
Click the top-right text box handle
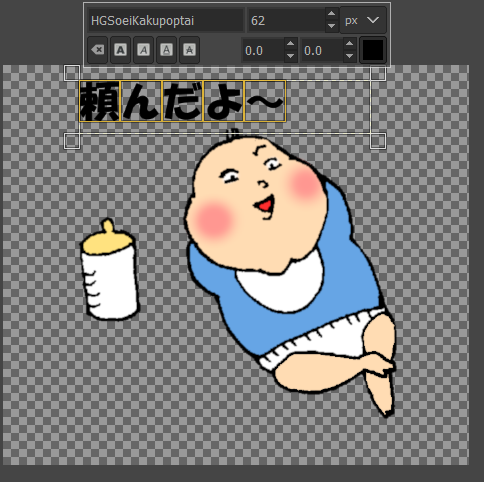378,73
